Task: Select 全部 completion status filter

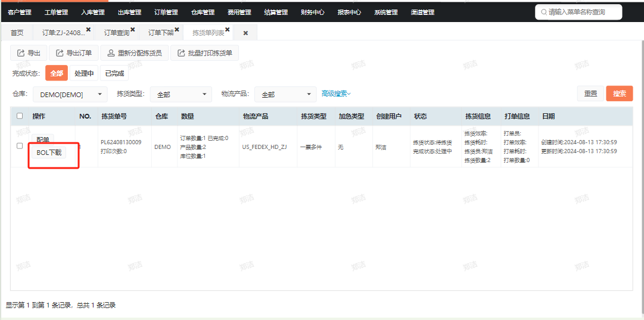Action: [57, 73]
